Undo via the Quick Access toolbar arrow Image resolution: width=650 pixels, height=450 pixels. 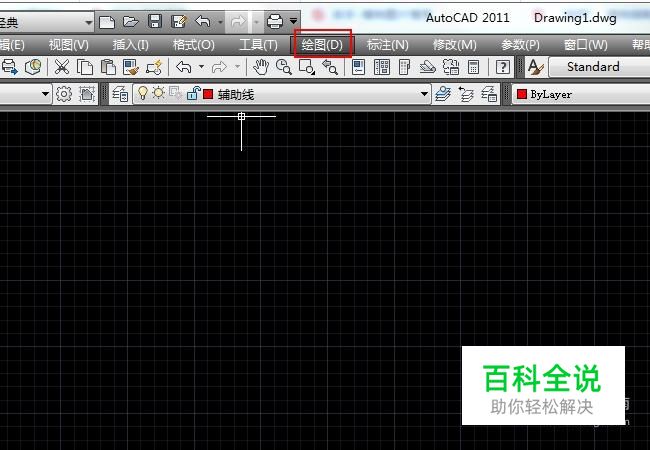pyautogui.click(x=203, y=21)
